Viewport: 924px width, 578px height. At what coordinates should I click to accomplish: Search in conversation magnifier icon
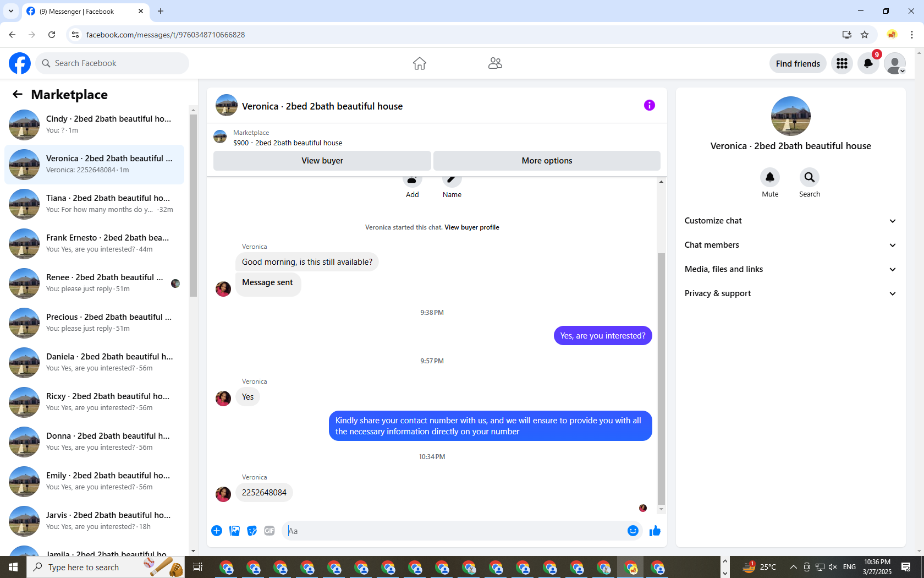[810, 177]
